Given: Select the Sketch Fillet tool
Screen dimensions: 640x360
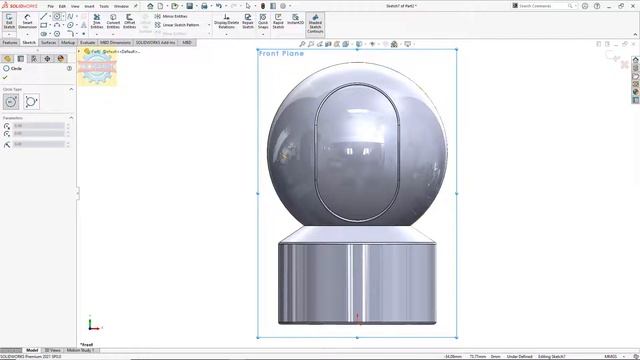Looking at the screenshot, I should click(70, 34).
